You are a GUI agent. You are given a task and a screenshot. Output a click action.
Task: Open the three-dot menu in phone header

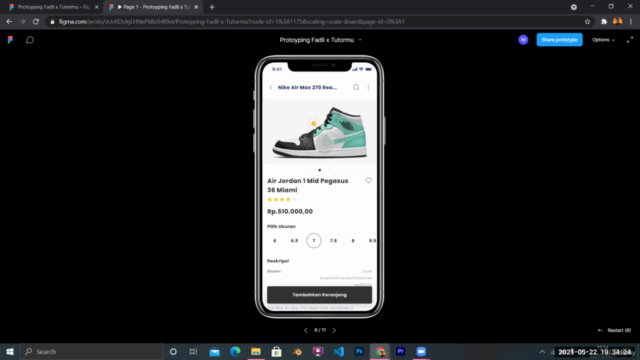click(369, 87)
